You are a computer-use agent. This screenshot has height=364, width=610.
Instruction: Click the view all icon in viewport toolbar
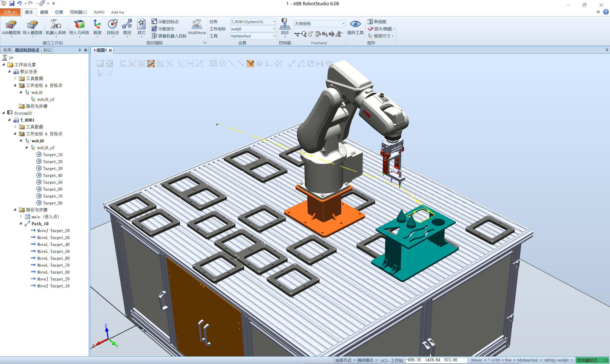[x=100, y=64]
